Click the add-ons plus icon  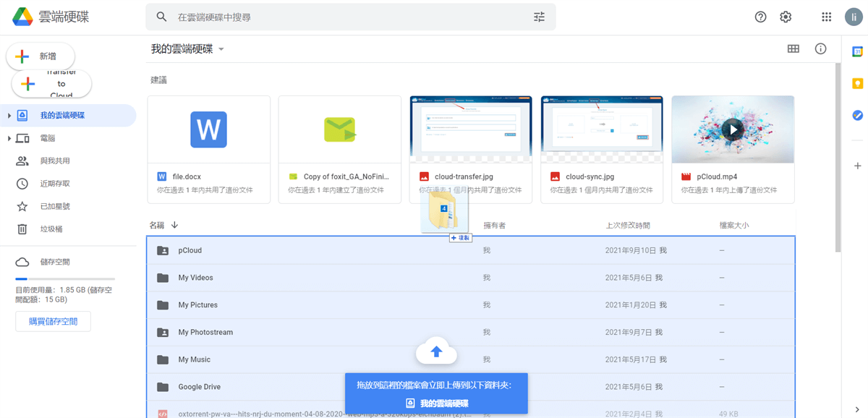858,166
